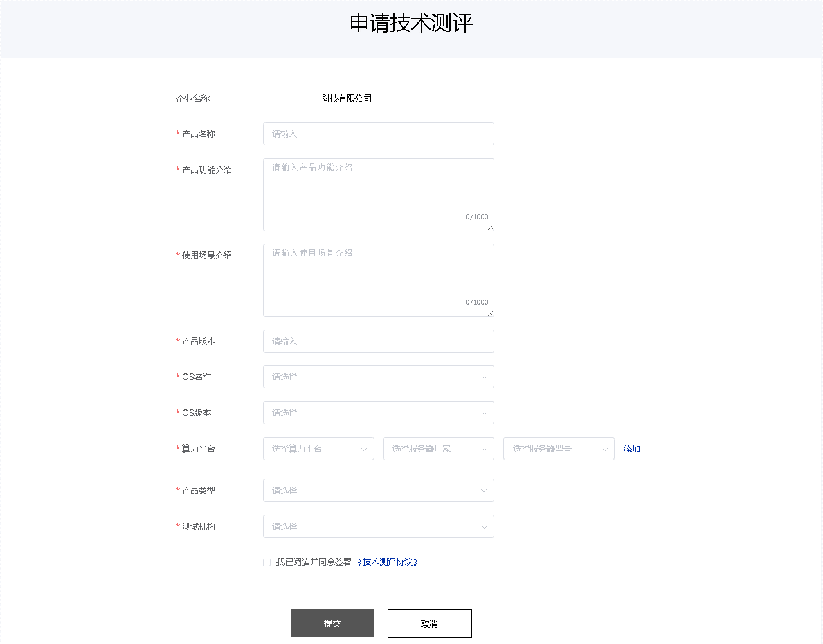
Task: Open the 选择算力平台 dropdown
Action: tap(318, 449)
